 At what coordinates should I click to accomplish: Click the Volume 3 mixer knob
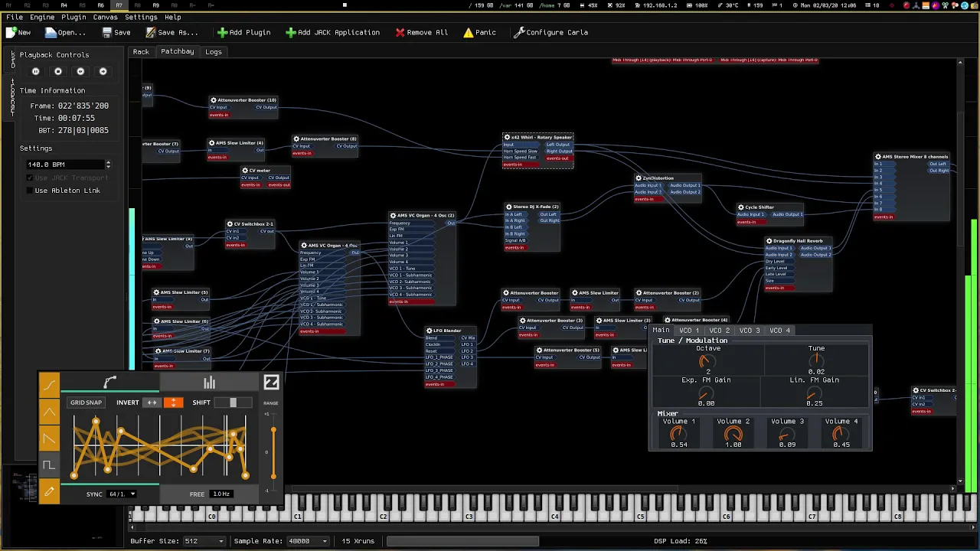click(x=787, y=434)
